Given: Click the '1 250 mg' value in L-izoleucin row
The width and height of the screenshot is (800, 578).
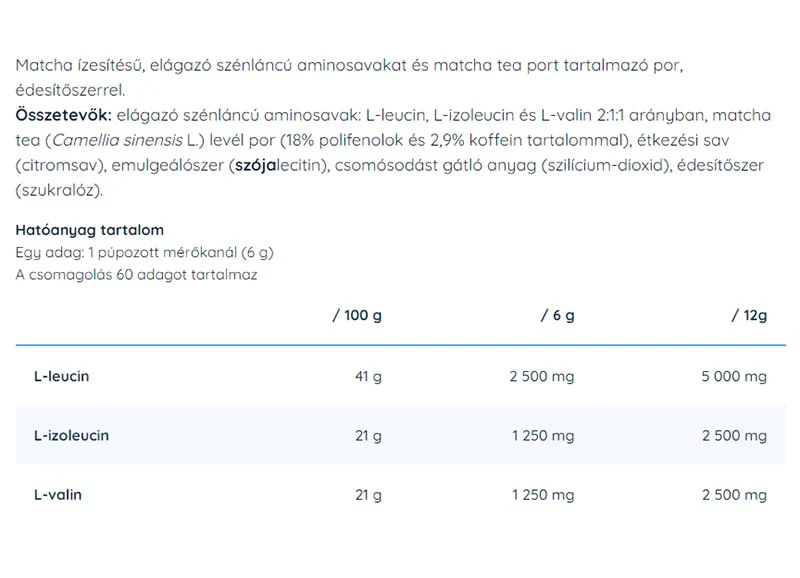Looking at the screenshot, I should 543,436.
